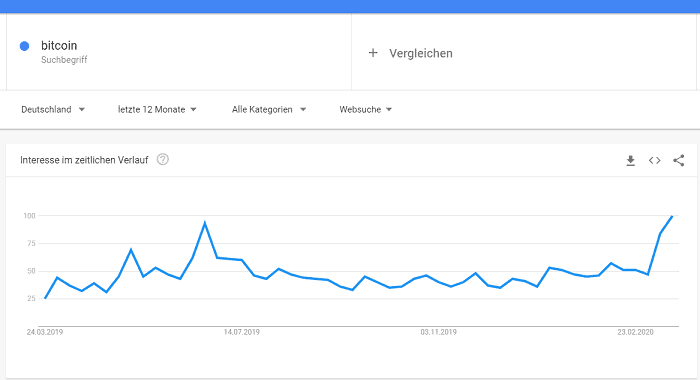
Task: Expand the Websuche search type dropdown
Action: pyautogui.click(x=366, y=109)
